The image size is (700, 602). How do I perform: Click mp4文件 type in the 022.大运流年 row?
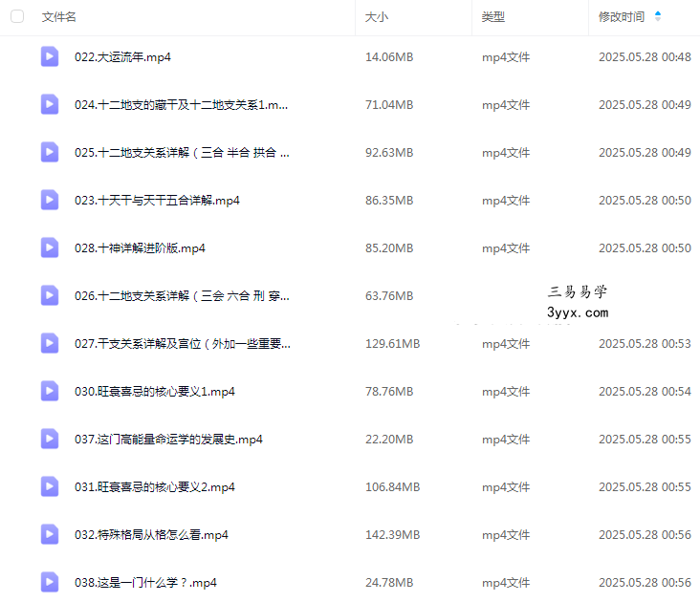pyautogui.click(x=506, y=57)
